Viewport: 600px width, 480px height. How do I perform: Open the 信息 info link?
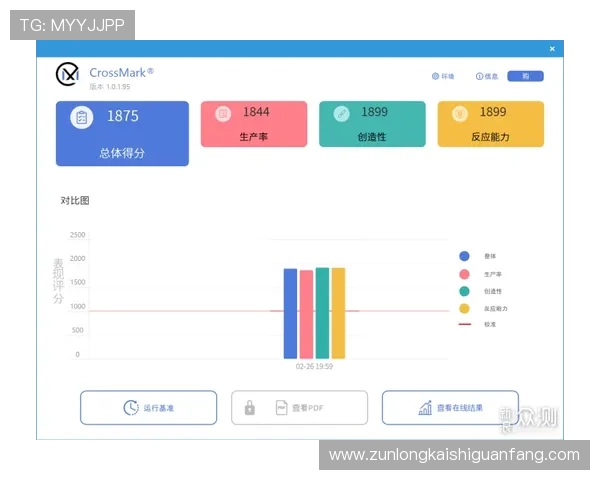click(487, 76)
